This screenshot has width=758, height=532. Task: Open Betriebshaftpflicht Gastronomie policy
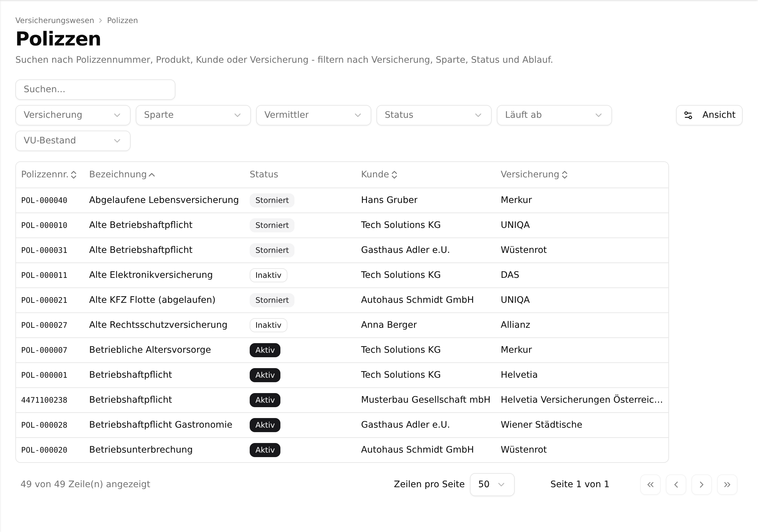[x=160, y=425]
